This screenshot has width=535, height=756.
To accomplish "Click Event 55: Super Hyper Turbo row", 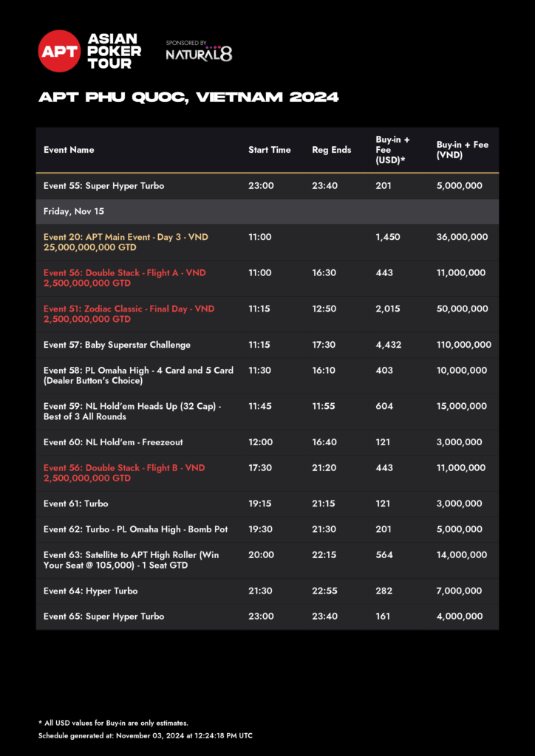I will click(103, 186).
